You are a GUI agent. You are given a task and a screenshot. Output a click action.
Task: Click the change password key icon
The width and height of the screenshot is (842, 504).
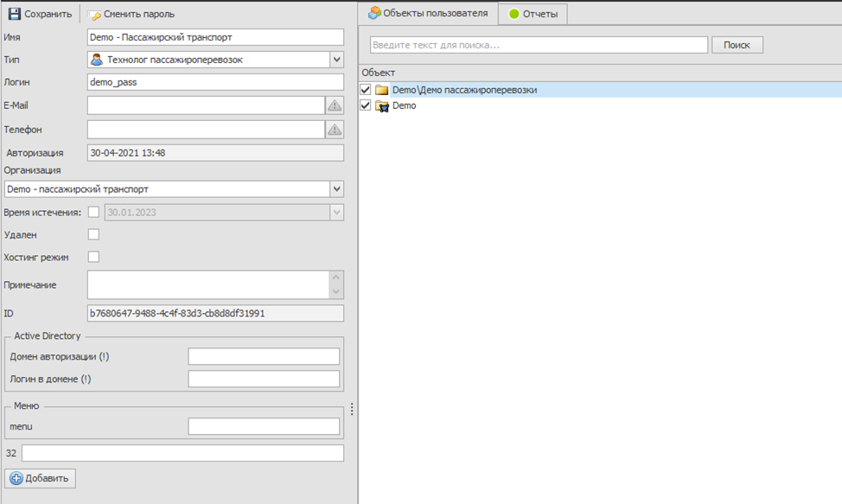[x=94, y=15]
